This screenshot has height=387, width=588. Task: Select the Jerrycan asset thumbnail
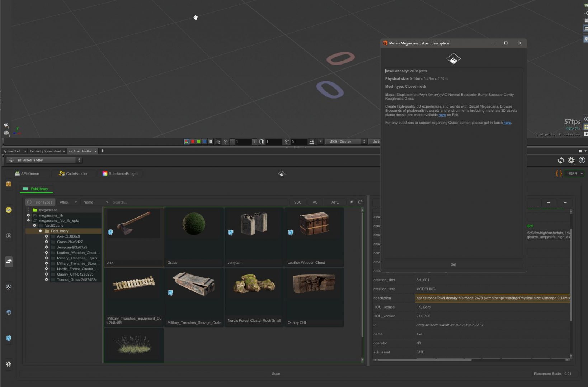pos(254,237)
